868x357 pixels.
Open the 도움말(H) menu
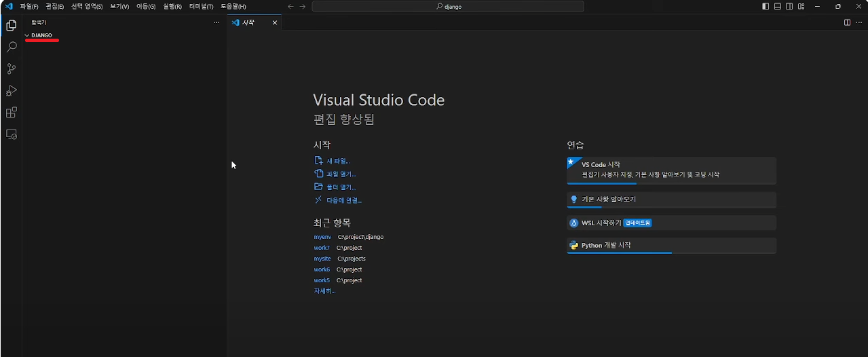coord(233,6)
